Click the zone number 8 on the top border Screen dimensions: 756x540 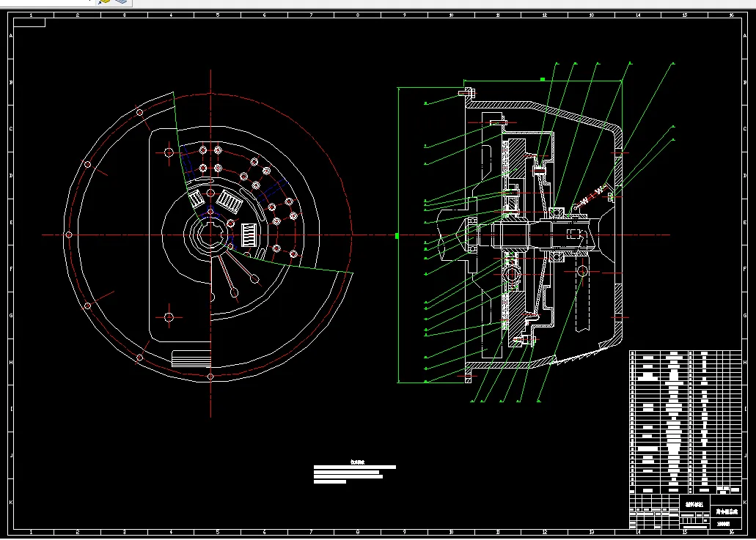pos(357,15)
